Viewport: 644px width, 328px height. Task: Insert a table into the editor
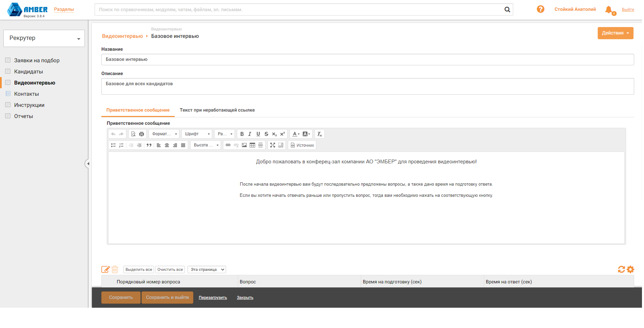(252, 145)
